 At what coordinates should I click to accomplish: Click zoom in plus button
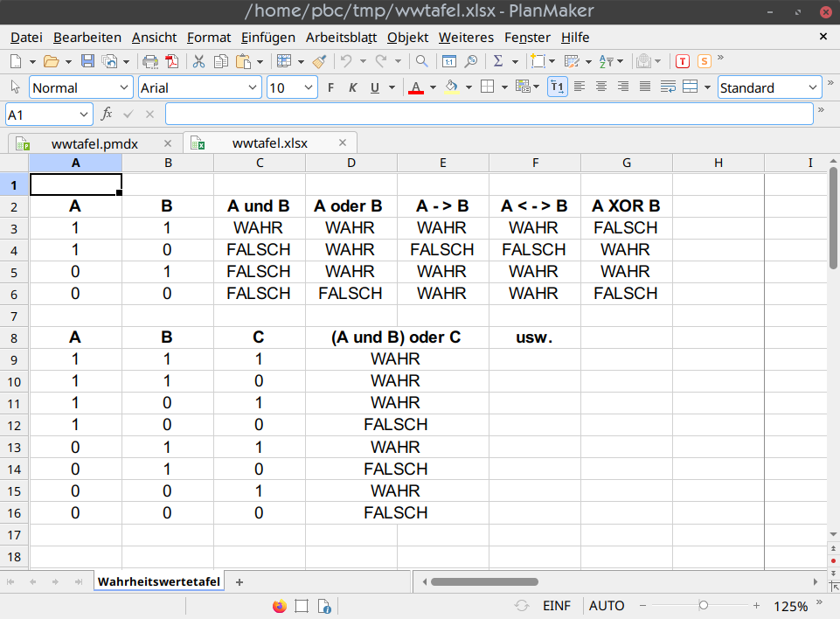756,606
